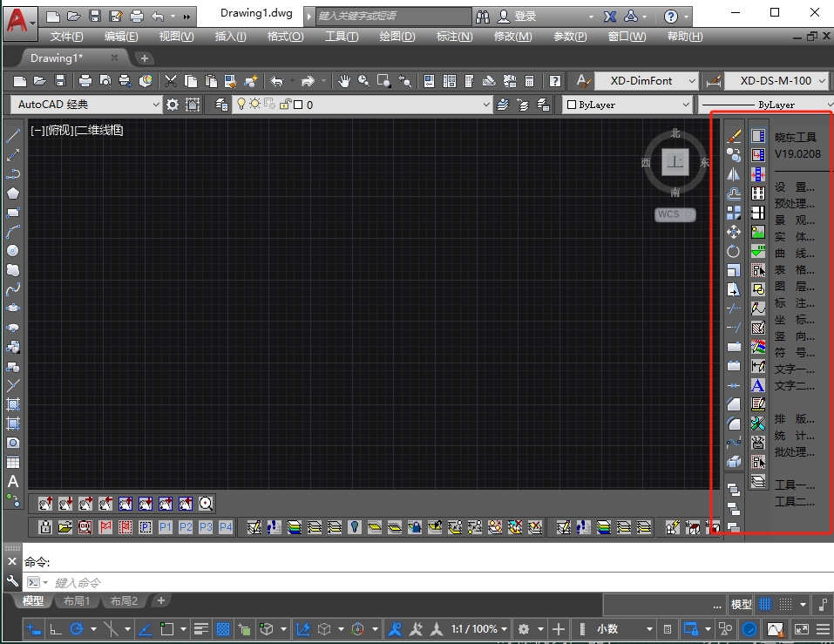Open the Table tool in Draw toolbar

[x=13, y=462]
